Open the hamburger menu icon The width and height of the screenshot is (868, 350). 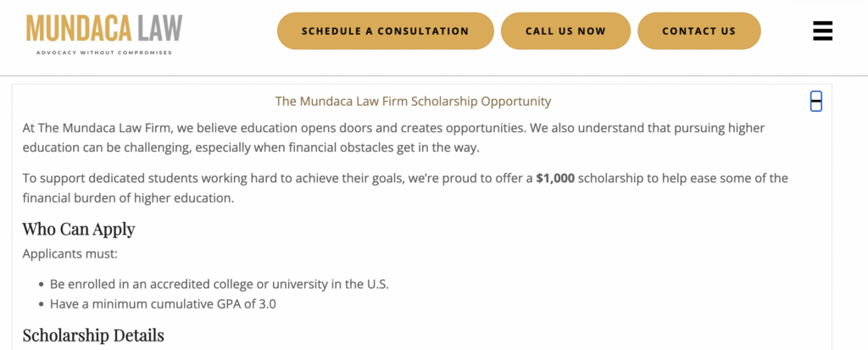(x=822, y=31)
